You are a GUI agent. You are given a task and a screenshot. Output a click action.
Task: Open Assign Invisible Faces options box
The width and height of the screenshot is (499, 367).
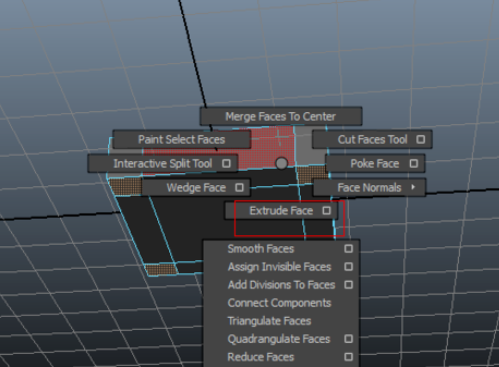tap(348, 267)
